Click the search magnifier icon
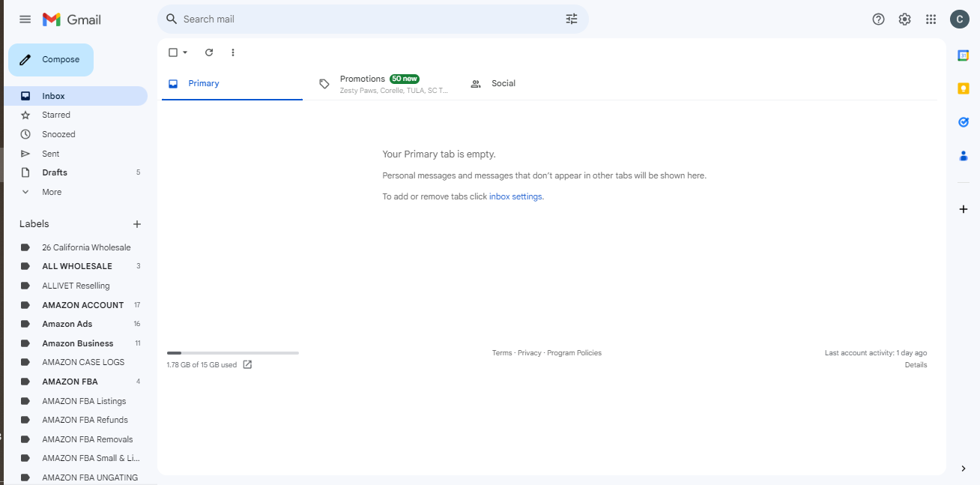The image size is (980, 485). (x=172, y=19)
